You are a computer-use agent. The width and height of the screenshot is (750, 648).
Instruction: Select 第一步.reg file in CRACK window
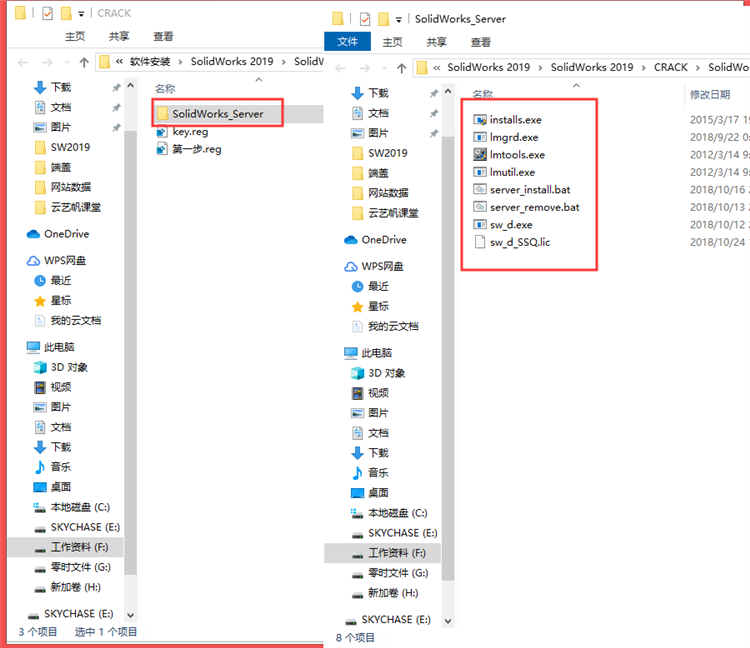(x=189, y=149)
